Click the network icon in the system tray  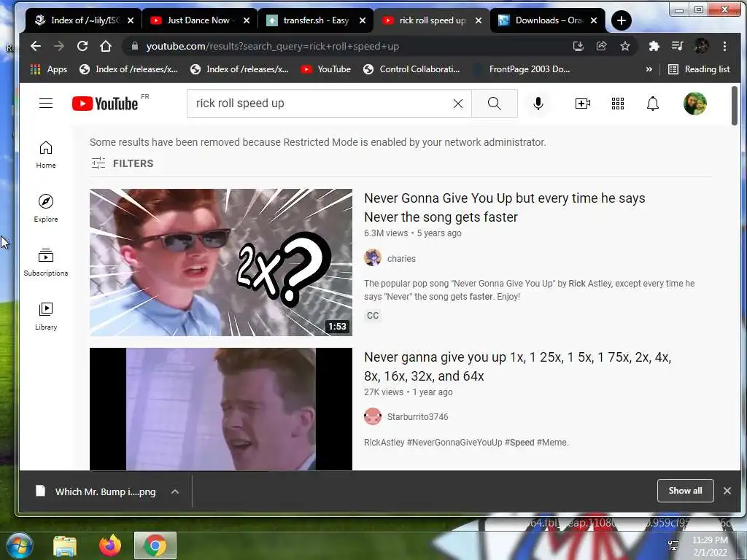(673, 545)
